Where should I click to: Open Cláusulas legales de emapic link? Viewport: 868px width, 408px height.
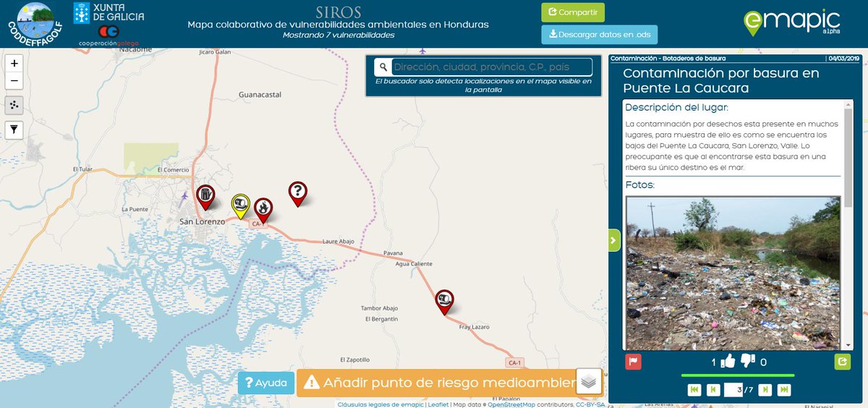(380, 404)
